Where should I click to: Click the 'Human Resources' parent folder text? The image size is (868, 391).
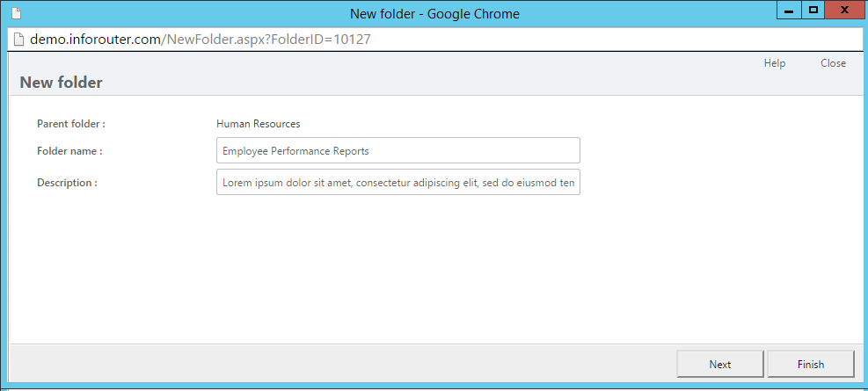pyautogui.click(x=258, y=124)
